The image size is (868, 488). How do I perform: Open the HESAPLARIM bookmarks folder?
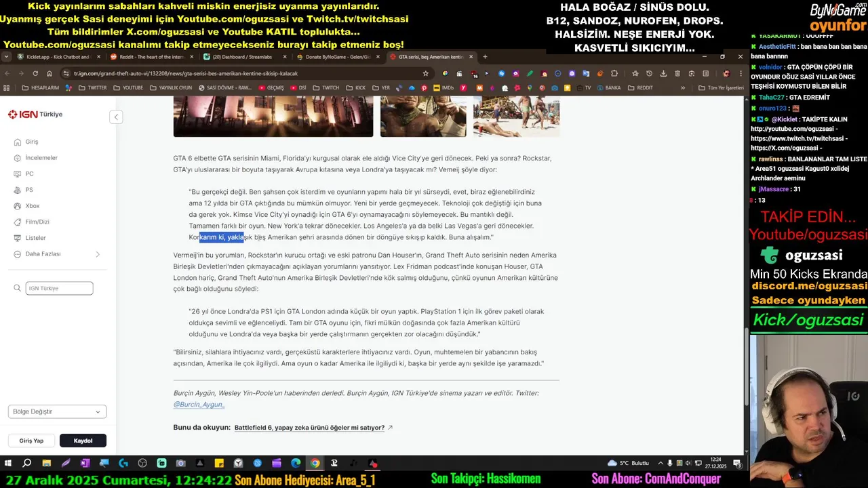(41, 87)
